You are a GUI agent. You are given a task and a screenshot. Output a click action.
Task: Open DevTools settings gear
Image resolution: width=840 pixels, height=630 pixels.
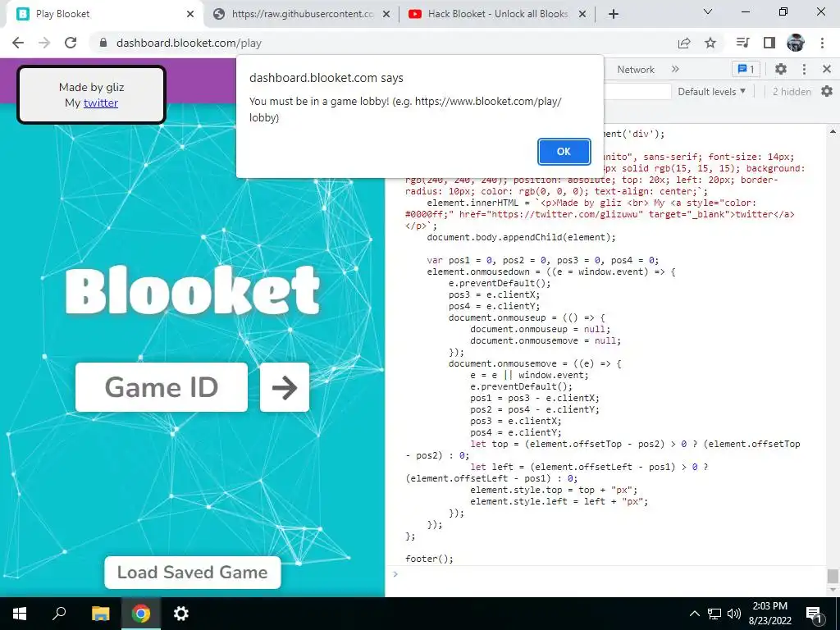coord(781,69)
